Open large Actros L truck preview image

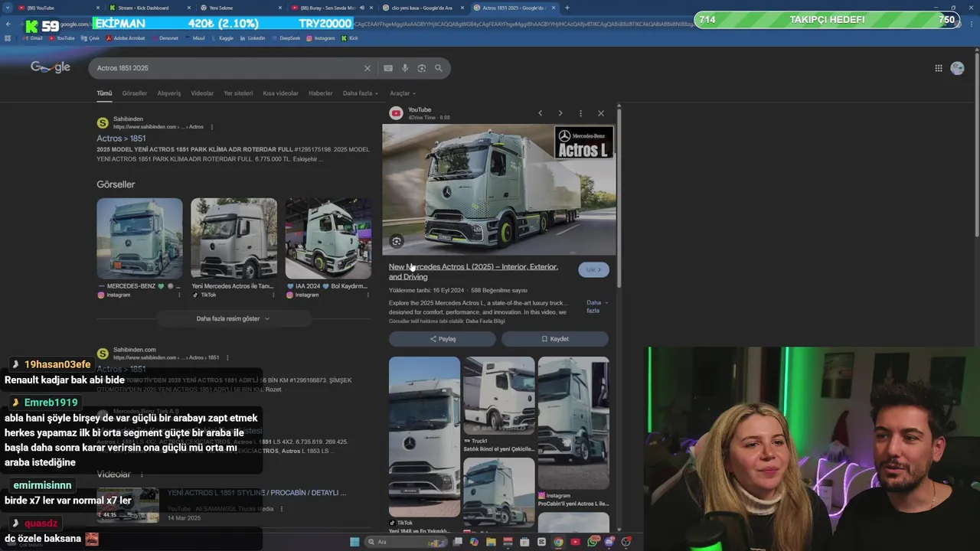pos(498,190)
